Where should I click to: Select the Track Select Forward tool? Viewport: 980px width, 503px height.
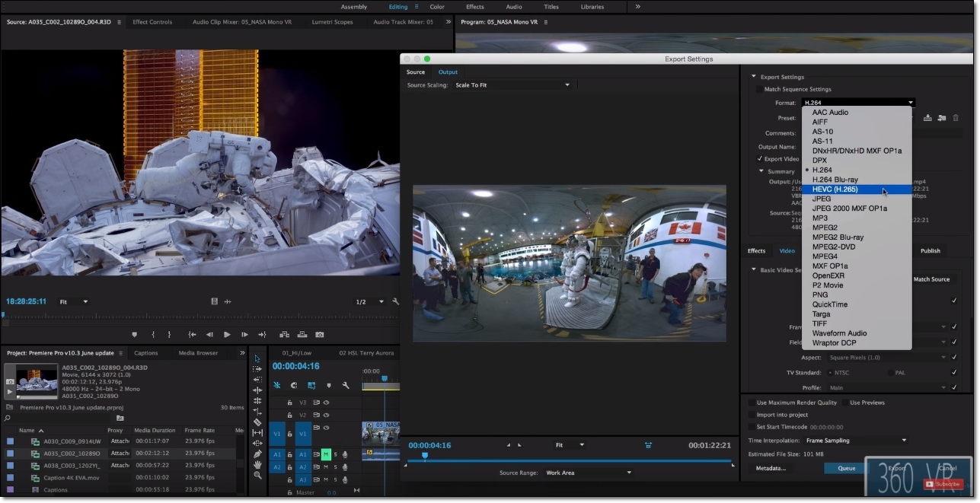(x=257, y=369)
